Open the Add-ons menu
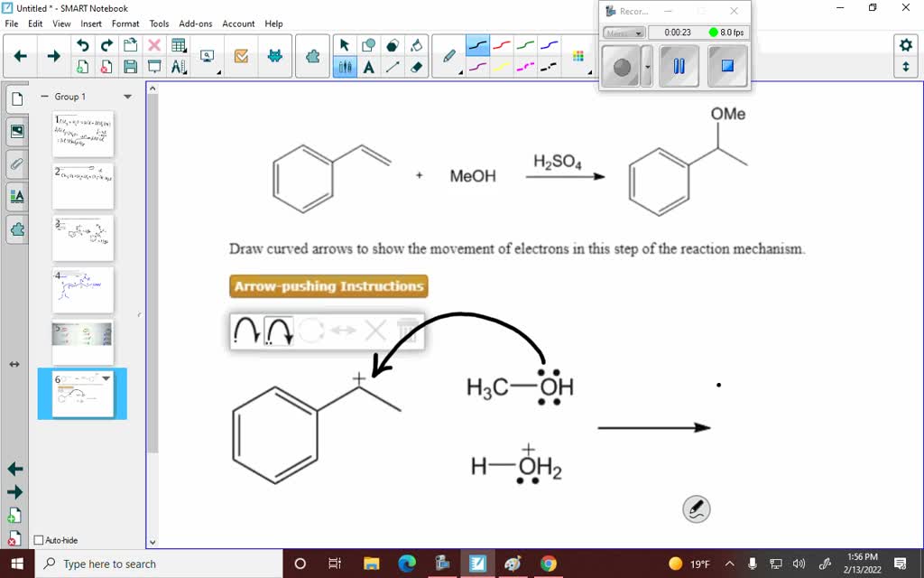924x578 pixels. [x=197, y=23]
